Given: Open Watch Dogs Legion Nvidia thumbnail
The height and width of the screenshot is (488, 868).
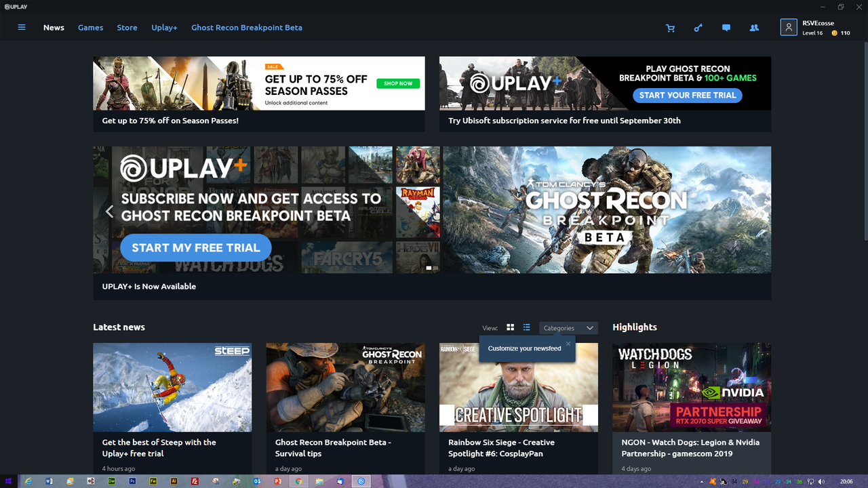Looking at the screenshot, I should [x=692, y=387].
